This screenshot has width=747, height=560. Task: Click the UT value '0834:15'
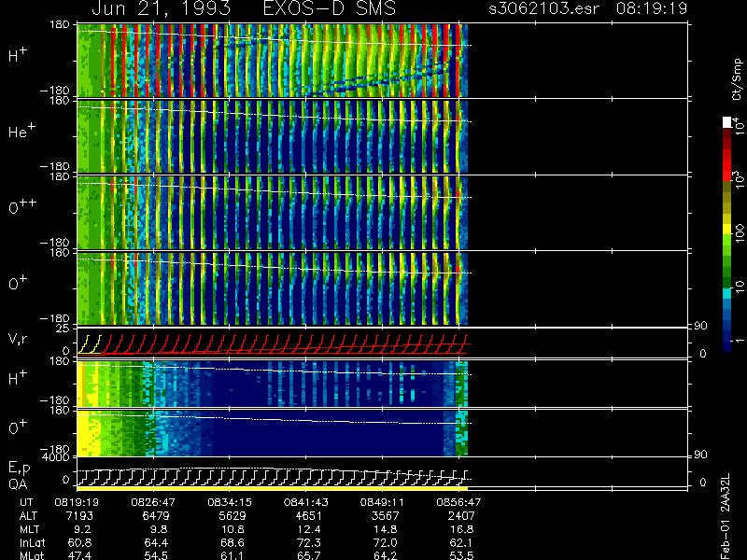tap(230, 502)
